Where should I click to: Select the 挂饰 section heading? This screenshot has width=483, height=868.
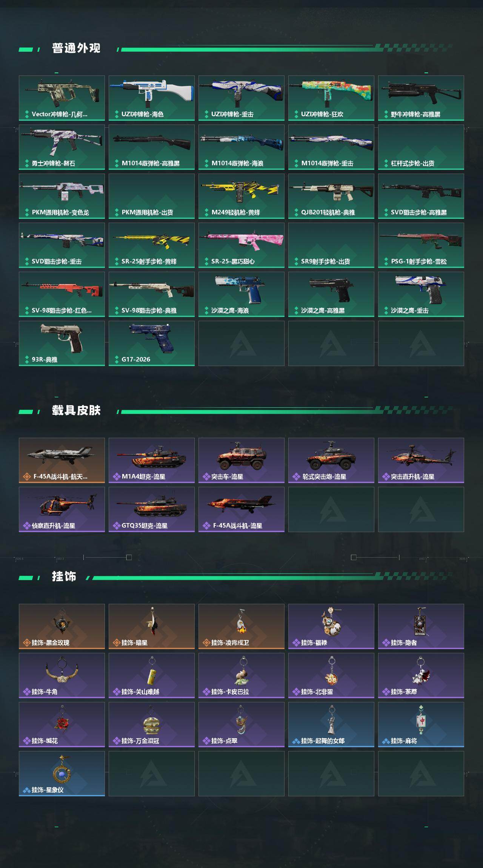(x=64, y=577)
